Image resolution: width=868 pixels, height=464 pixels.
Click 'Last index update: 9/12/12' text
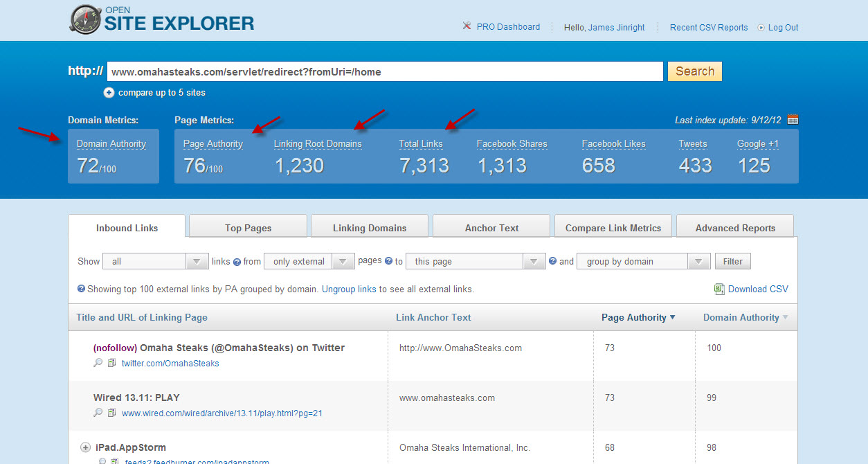[728, 120]
